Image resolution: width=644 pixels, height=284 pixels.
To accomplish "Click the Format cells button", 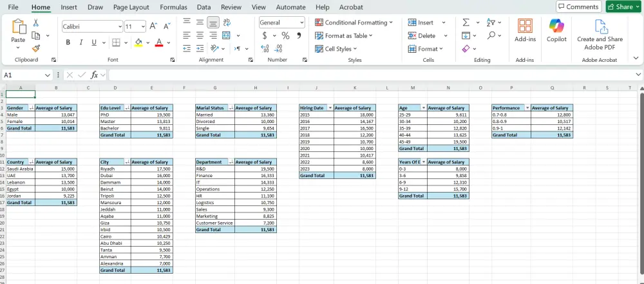I will 426,49.
